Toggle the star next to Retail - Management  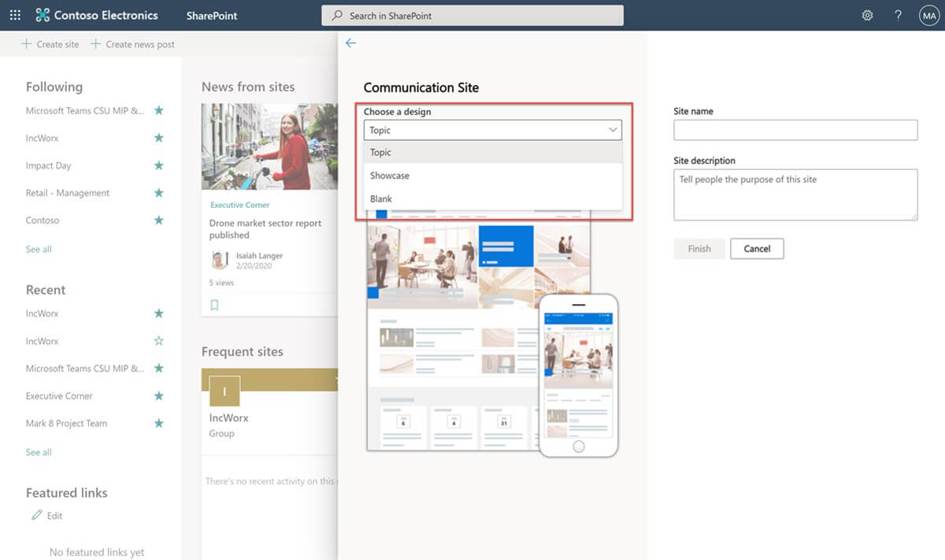159,193
